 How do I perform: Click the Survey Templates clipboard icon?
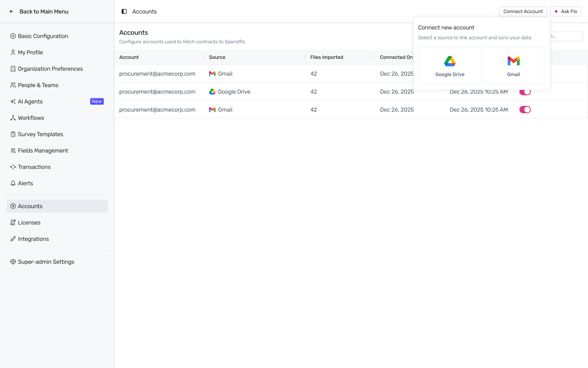pyautogui.click(x=13, y=135)
